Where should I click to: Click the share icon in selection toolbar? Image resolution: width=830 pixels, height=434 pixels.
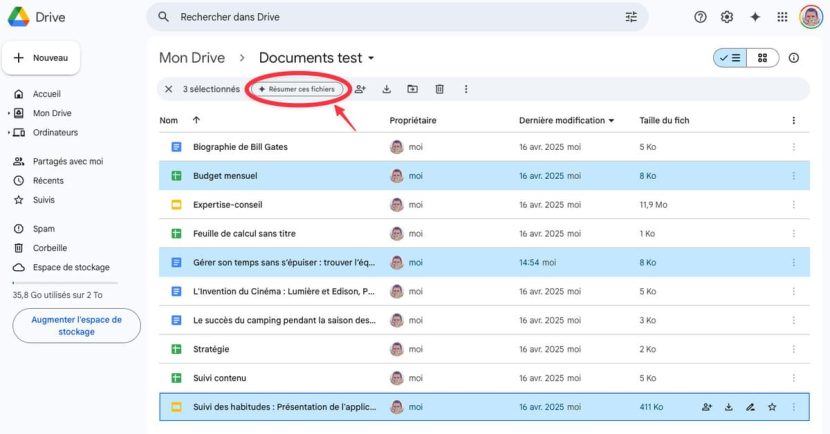point(360,89)
